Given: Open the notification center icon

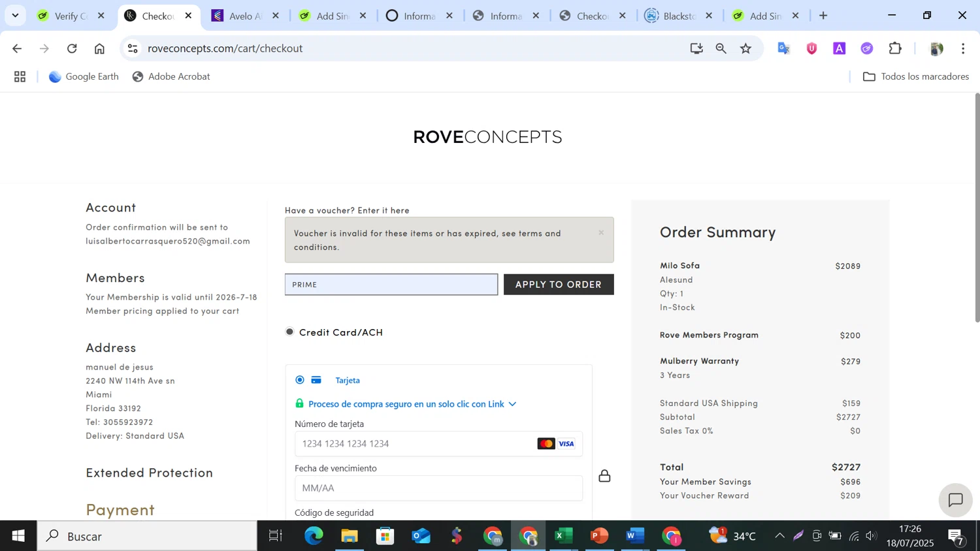Looking at the screenshot, I should click(956, 536).
